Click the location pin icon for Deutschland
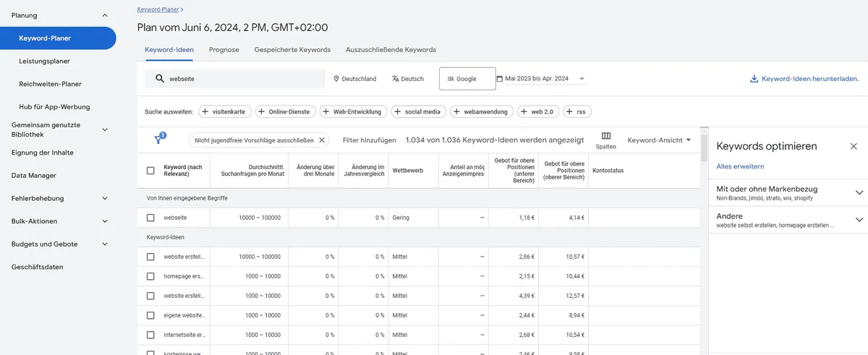 coord(336,79)
